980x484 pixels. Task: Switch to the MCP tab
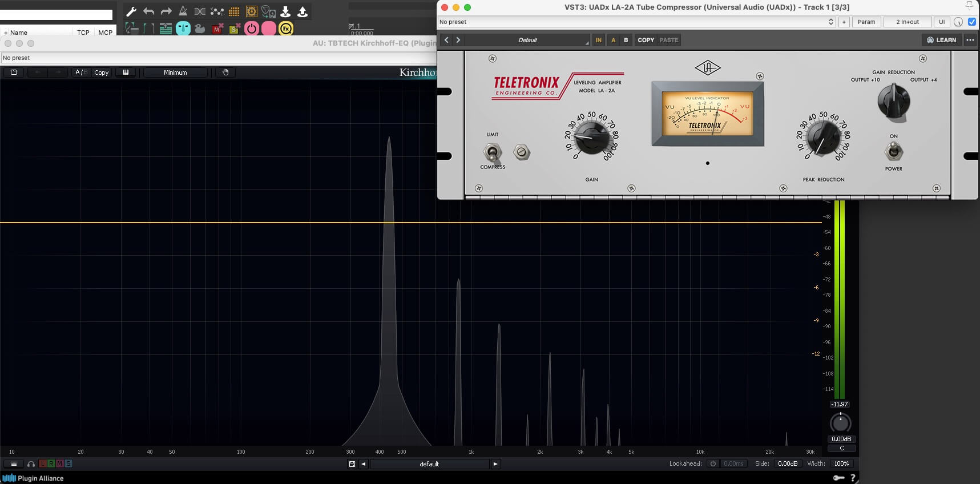tap(105, 33)
